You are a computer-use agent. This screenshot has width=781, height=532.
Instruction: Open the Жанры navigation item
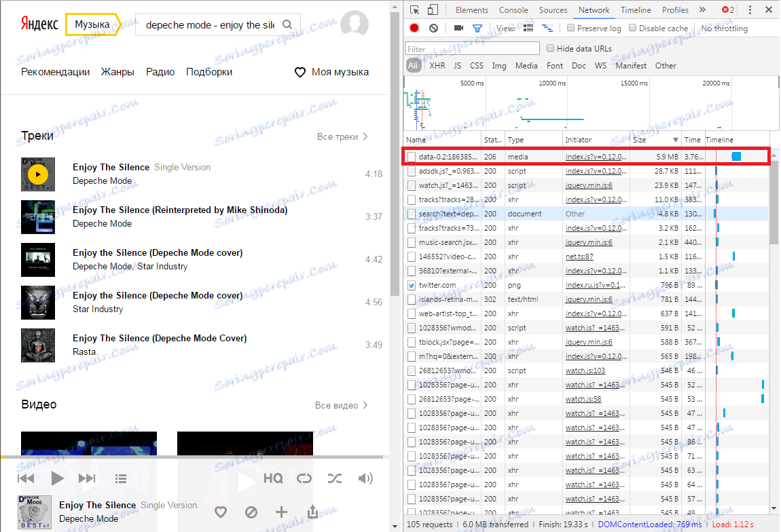[x=117, y=72]
